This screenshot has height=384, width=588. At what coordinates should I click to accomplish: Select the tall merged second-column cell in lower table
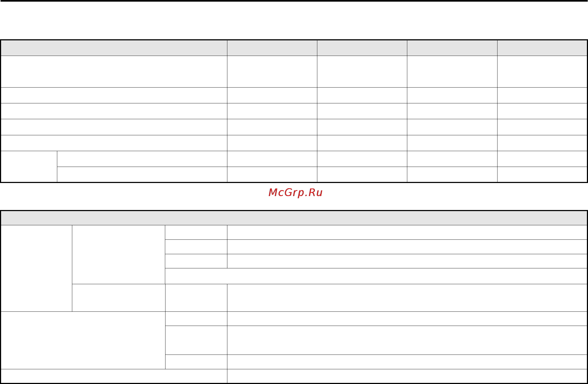click(x=119, y=254)
